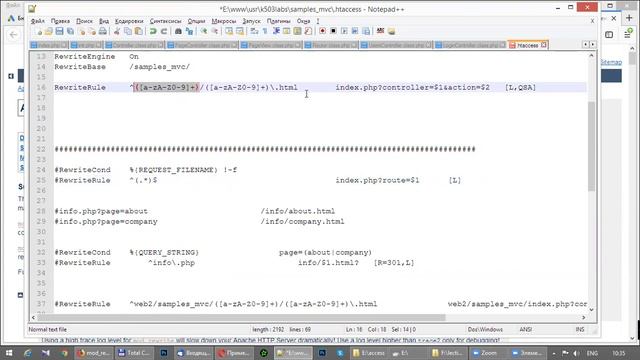This screenshot has width=640, height=360.
Task: Place cursor on RewriteEngine On line
Action: (x=96, y=56)
